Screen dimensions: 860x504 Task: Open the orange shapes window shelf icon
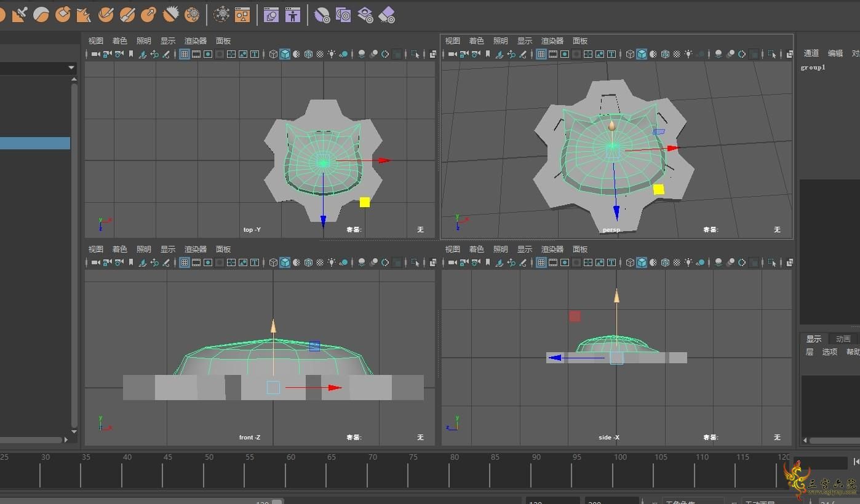pos(242,14)
